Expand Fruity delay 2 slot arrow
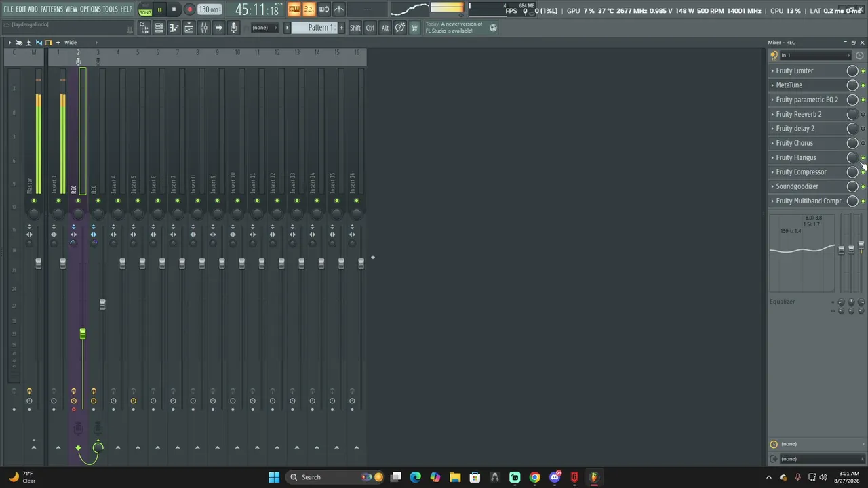868x488 pixels. tap(772, 129)
